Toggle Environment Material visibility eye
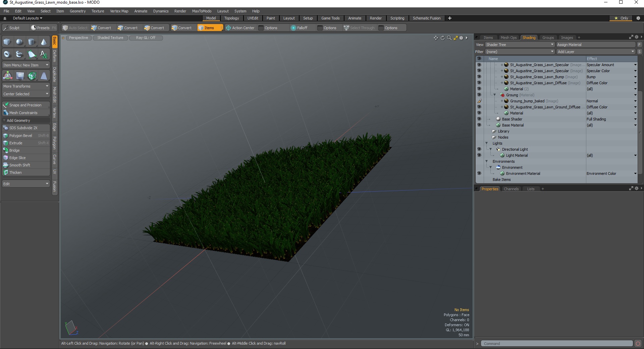The image size is (644, 349). (479, 173)
